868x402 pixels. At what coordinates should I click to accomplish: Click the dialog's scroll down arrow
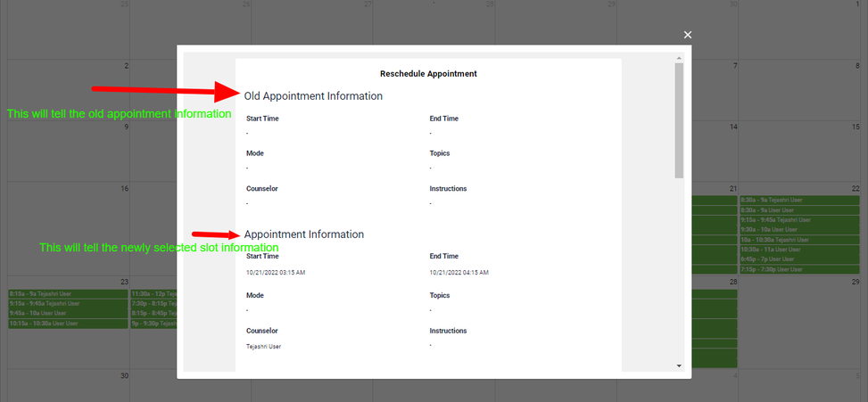click(x=679, y=365)
